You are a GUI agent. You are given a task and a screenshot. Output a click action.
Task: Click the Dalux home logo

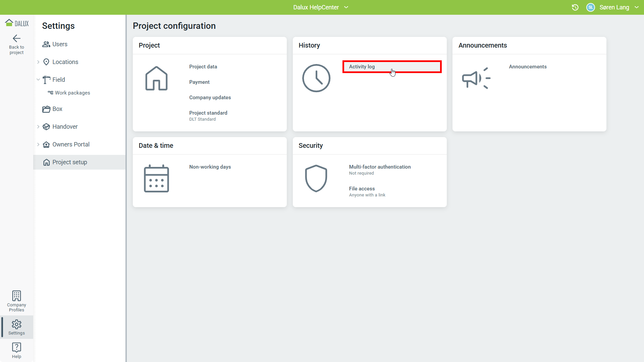pyautogui.click(x=16, y=23)
